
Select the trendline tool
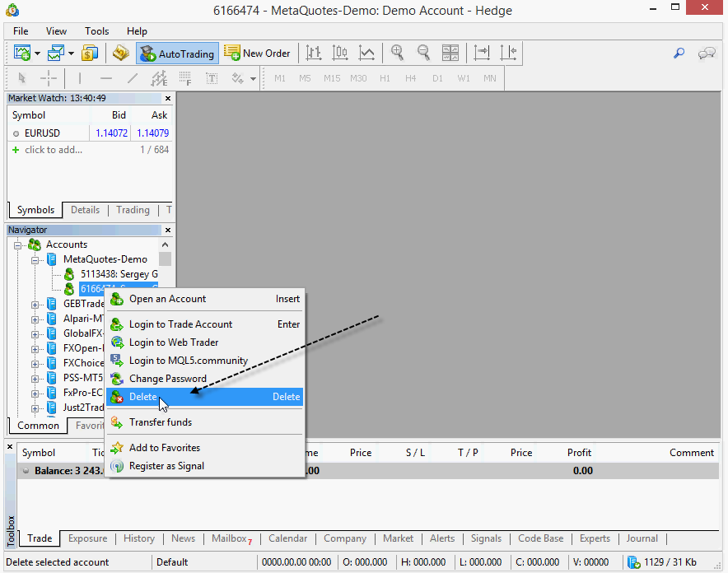point(133,78)
